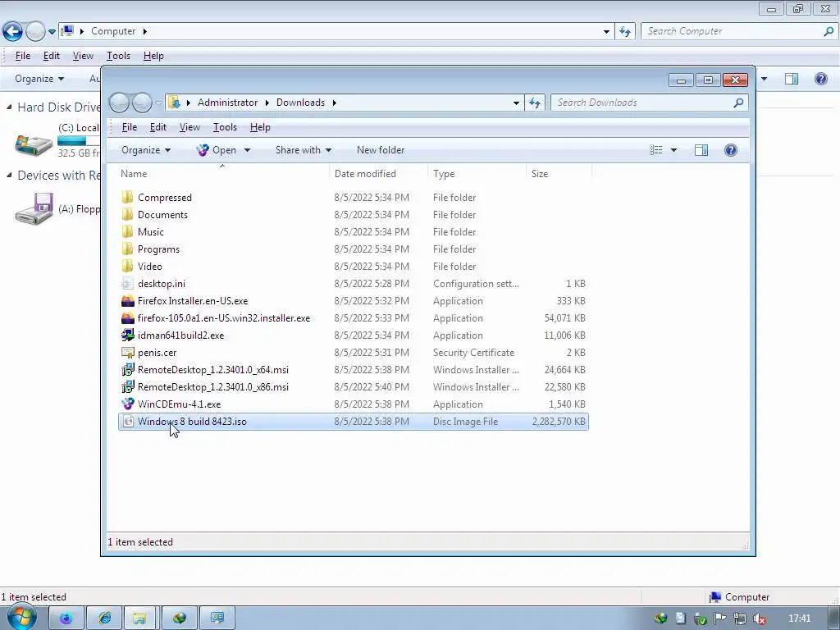Screen dimensions: 840x630
Task: Click the muted volume tray icon
Action: pos(759,619)
